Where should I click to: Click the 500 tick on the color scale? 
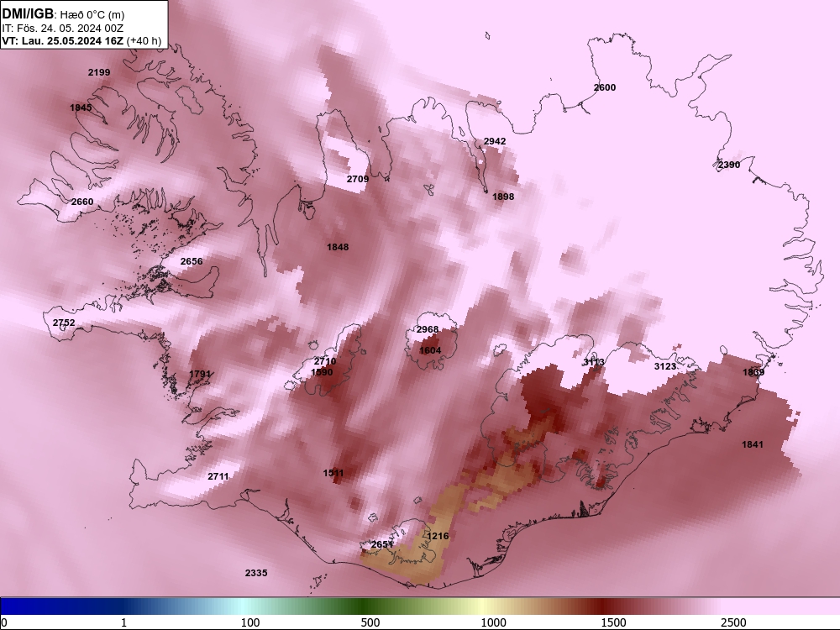[370, 622]
